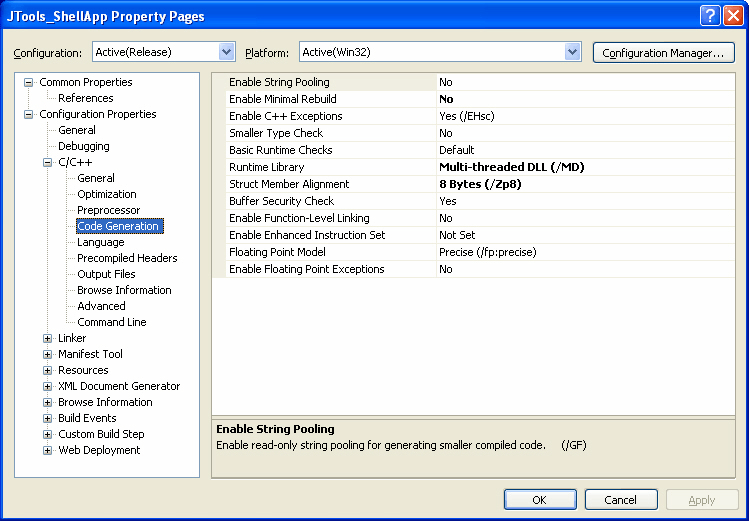Screen dimensions: 749x521
Task: Select the Command Line page
Action: (112, 322)
